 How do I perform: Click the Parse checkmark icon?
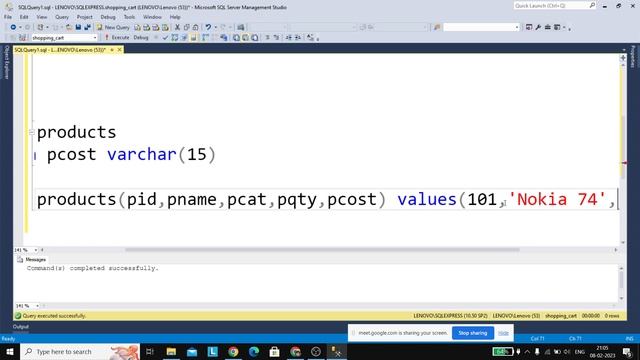[165, 38]
